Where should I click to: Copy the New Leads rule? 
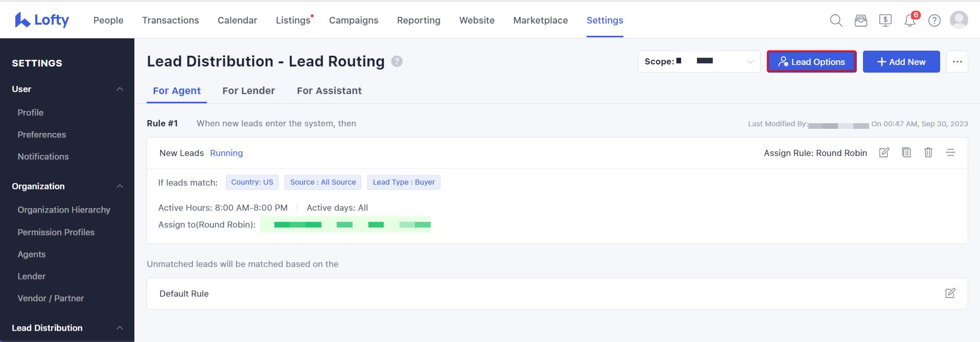906,152
